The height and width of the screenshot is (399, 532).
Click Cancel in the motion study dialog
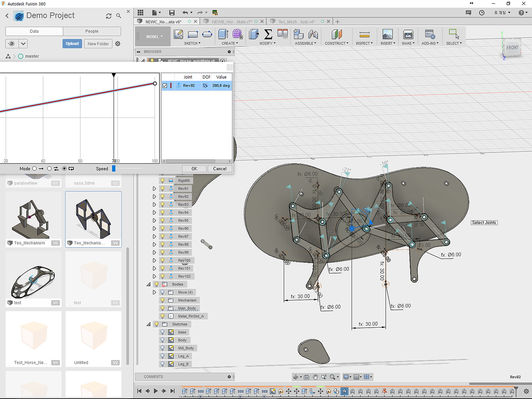[220, 169]
